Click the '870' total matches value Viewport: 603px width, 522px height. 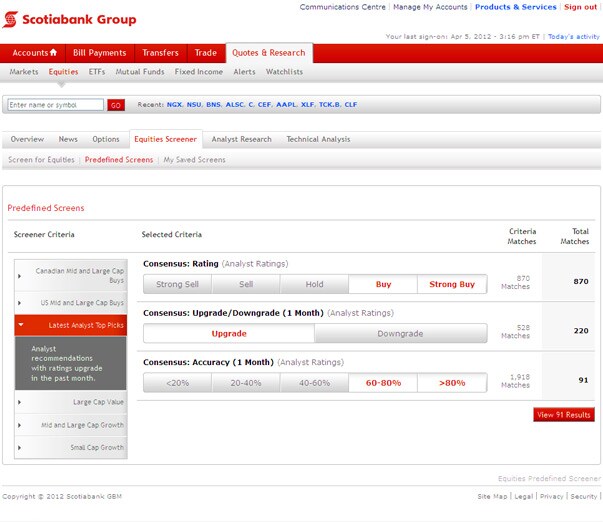tap(581, 281)
